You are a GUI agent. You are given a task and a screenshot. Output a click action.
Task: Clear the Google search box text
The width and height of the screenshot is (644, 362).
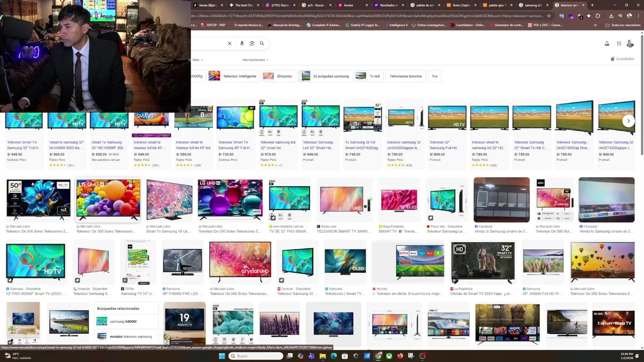229,43
